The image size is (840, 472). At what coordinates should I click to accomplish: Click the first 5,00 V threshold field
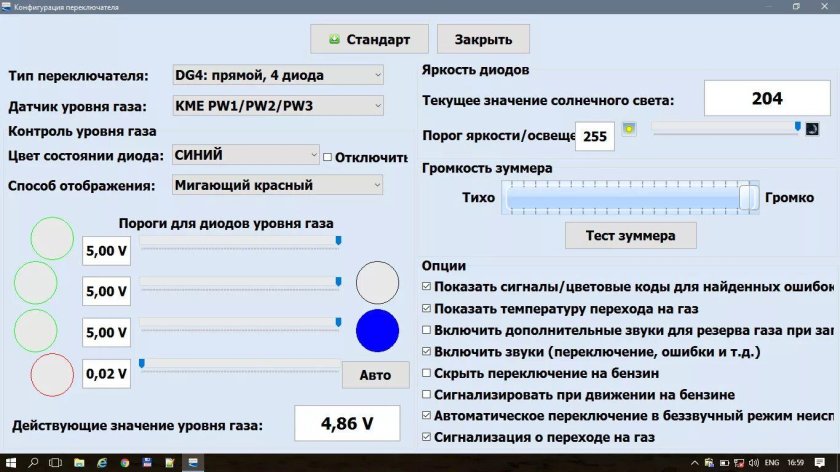(x=106, y=251)
